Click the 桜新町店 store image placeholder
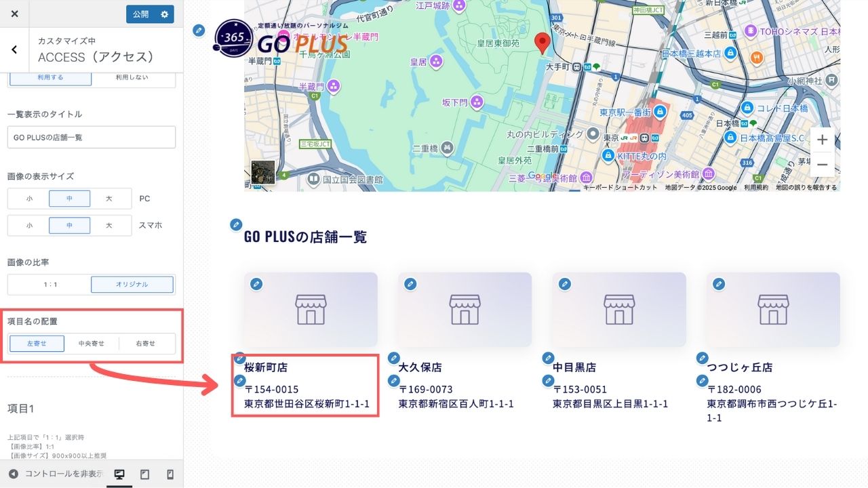Screen dimensions: 868x488 click(x=311, y=309)
